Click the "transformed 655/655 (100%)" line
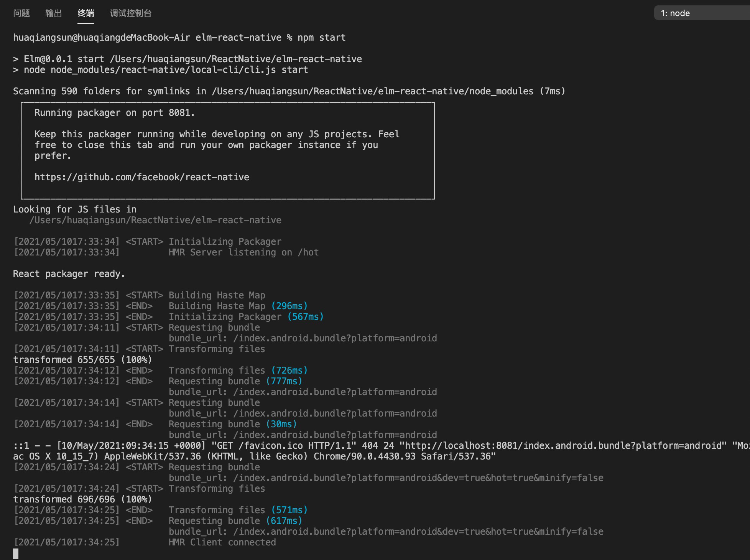750x560 pixels. (x=82, y=360)
